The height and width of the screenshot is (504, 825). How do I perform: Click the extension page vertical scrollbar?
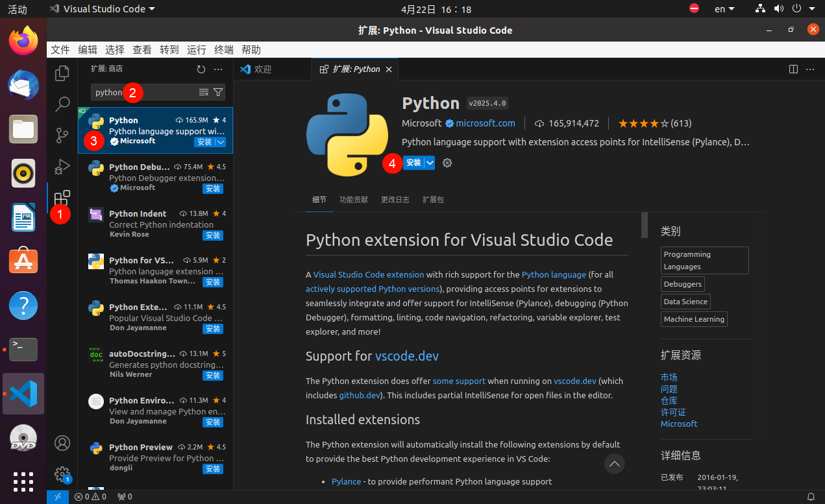645,225
